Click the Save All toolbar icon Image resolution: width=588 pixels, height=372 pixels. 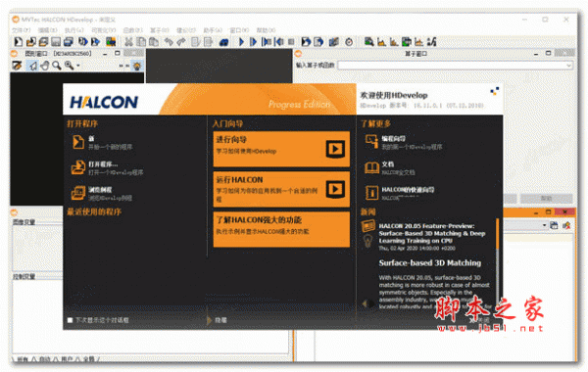[69, 41]
